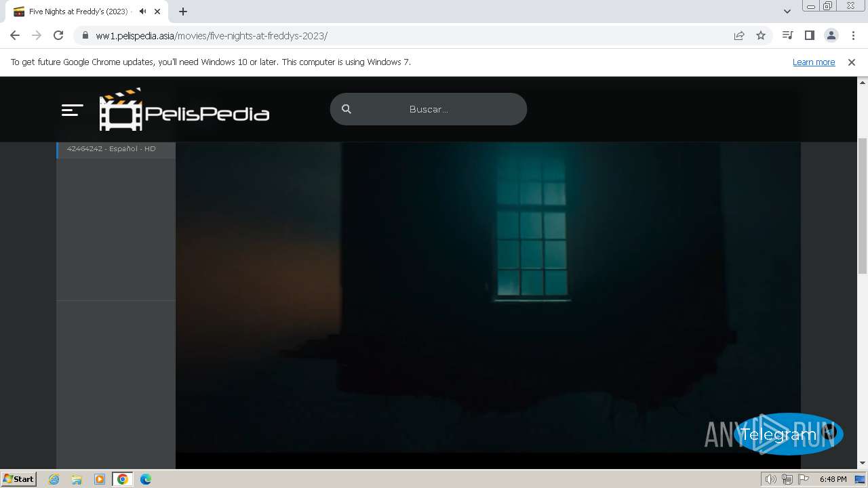Scrollbar down arrow button

(863, 463)
